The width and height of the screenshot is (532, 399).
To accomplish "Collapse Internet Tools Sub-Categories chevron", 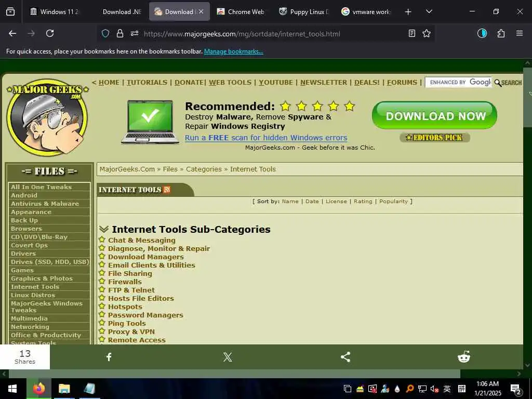I will coord(104,229).
